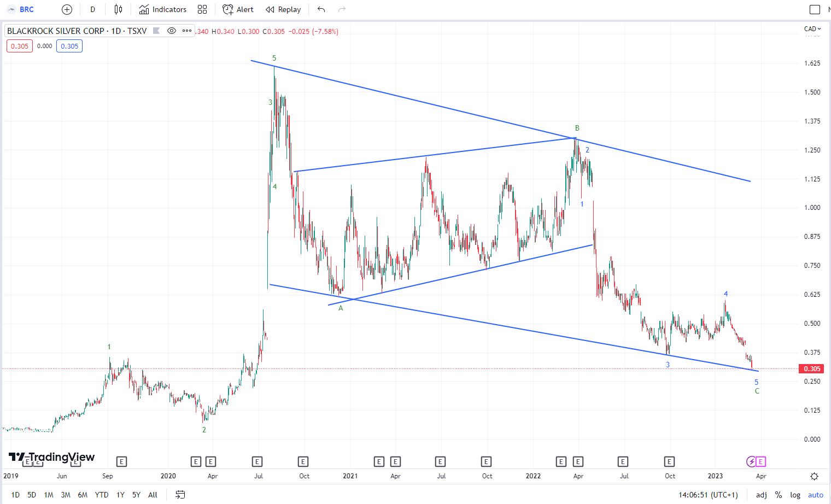This screenshot has height=504, width=831.
Task: Click the earnings marker above Oct 2020
Action: [303, 461]
